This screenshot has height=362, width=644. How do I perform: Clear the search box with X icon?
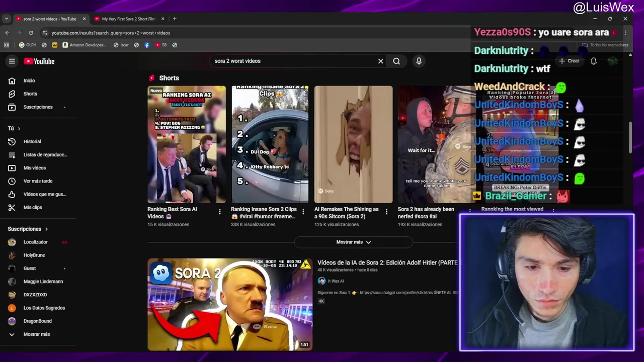(381, 61)
